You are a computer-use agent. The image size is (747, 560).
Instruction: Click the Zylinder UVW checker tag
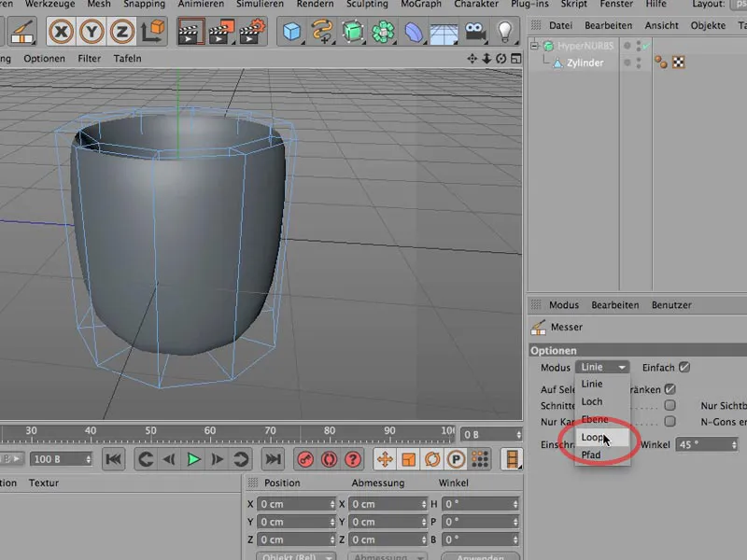click(x=679, y=63)
